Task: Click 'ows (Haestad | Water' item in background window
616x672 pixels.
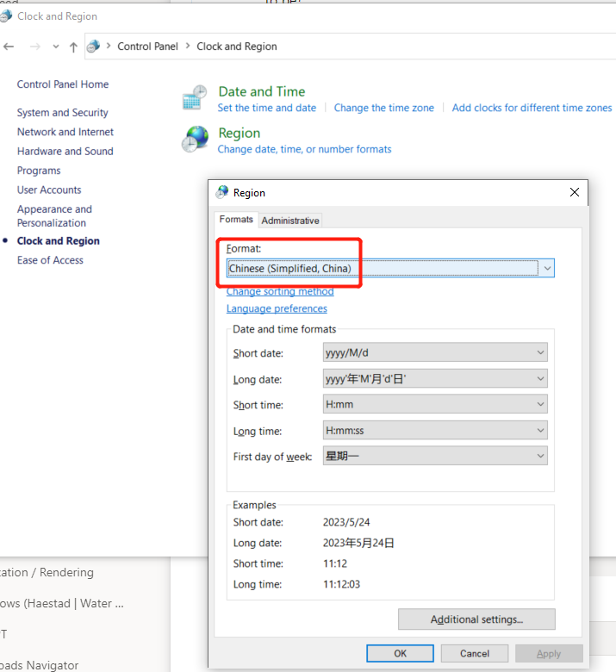Action: click(x=62, y=603)
